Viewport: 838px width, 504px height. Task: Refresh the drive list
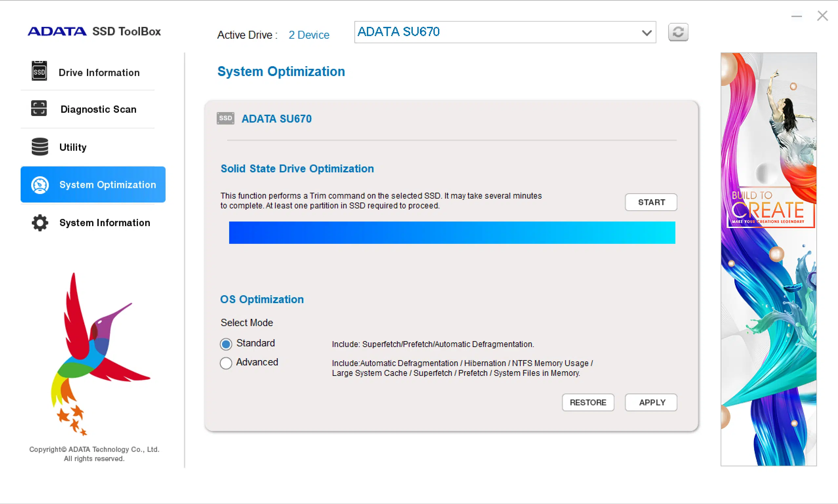click(678, 32)
